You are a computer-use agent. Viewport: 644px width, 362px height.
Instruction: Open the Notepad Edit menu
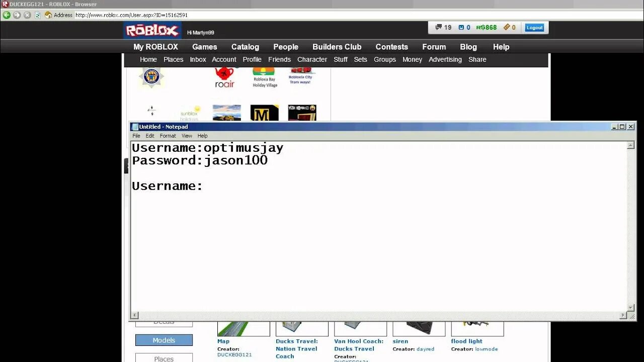click(150, 136)
